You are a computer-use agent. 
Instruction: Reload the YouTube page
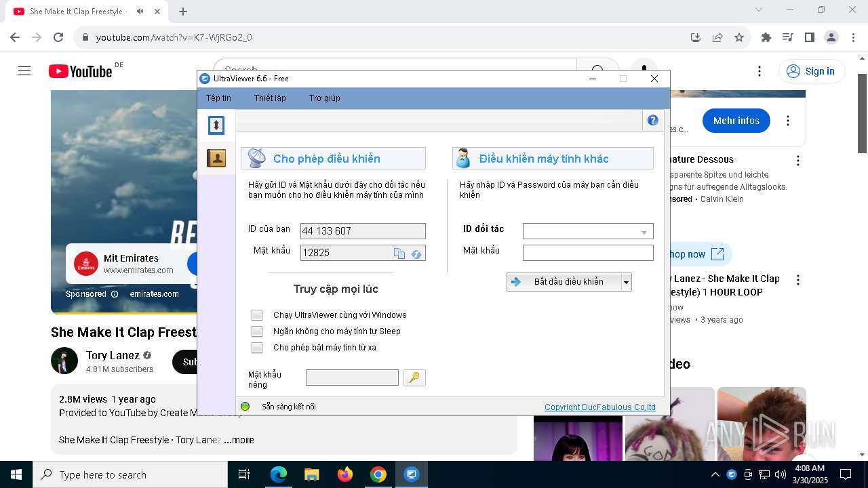pos(58,37)
